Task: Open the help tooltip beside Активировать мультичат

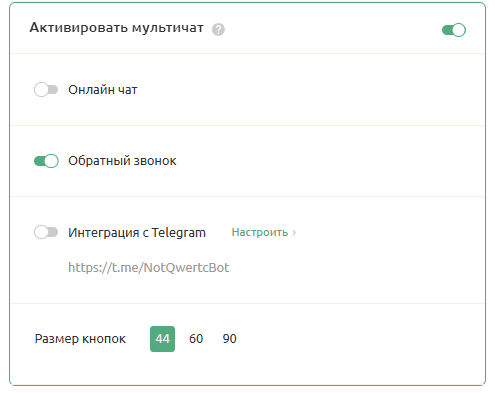Action: click(218, 29)
